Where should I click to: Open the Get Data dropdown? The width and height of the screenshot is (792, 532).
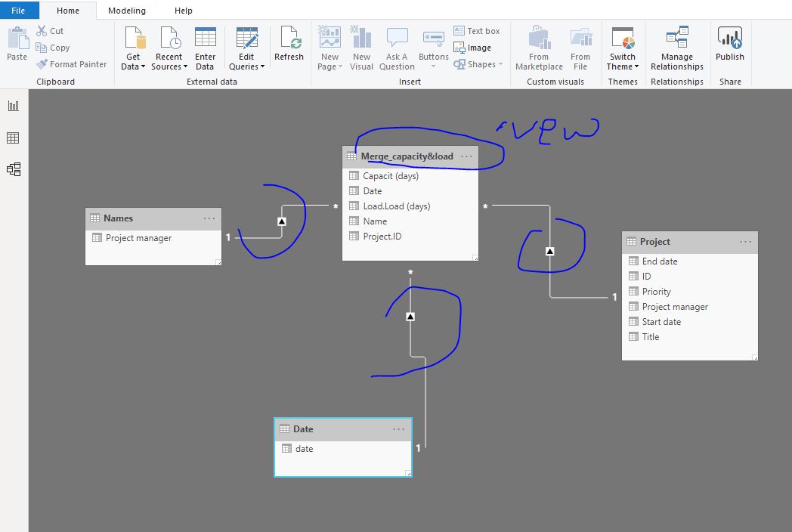click(133, 48)
